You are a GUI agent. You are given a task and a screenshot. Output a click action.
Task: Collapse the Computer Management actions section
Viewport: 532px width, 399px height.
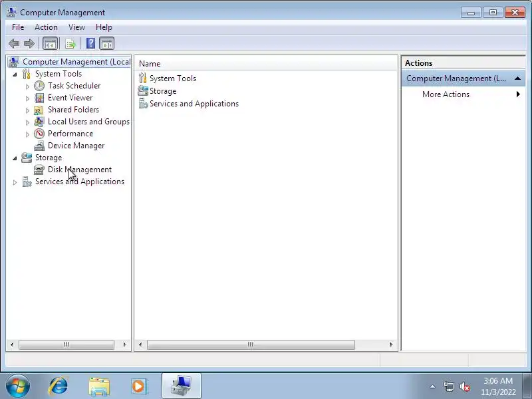[x=517, y=78]
